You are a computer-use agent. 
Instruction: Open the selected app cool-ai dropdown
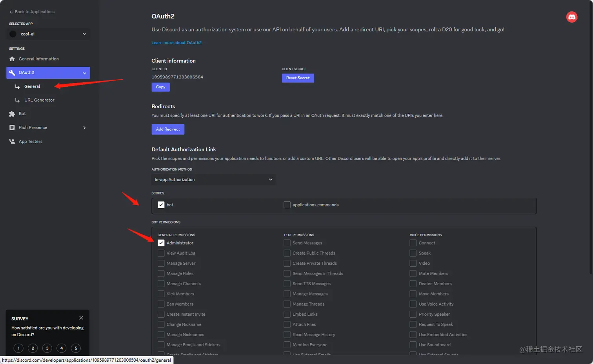48,34
